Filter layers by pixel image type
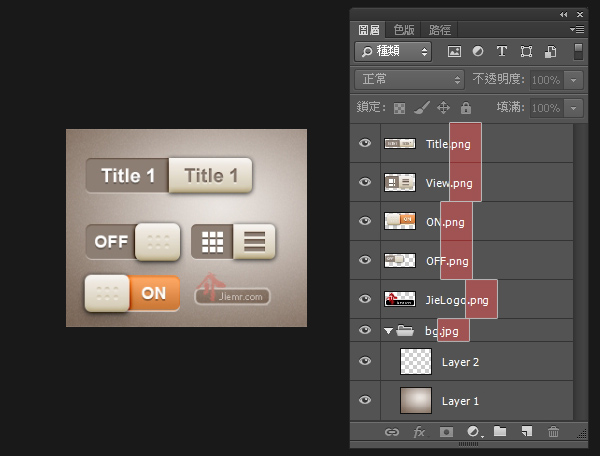 [454, 51]
